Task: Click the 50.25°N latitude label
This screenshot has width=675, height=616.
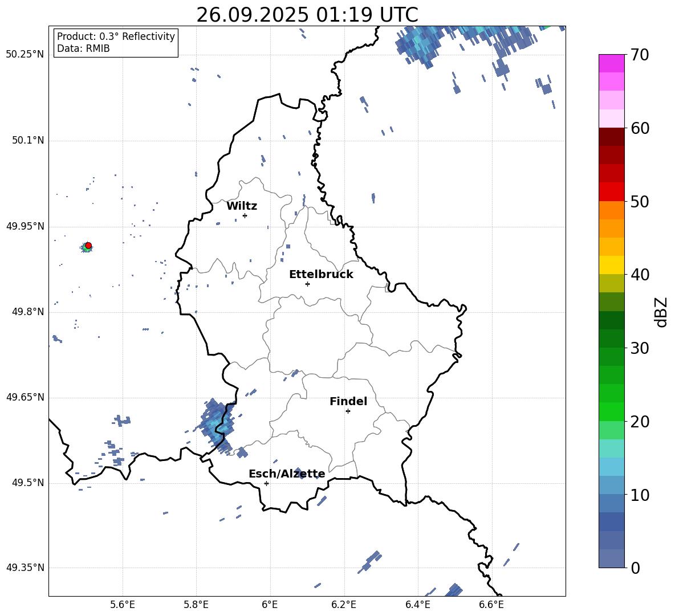Action: tap(25, 55)
